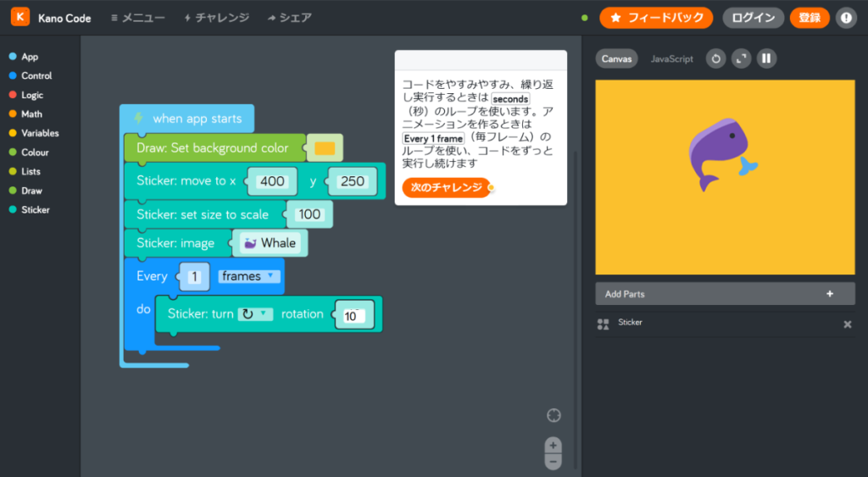This screenshot has height=477, width=868.
Task: Click the 'Draw: Set background color' label
Action: (213, 147)
